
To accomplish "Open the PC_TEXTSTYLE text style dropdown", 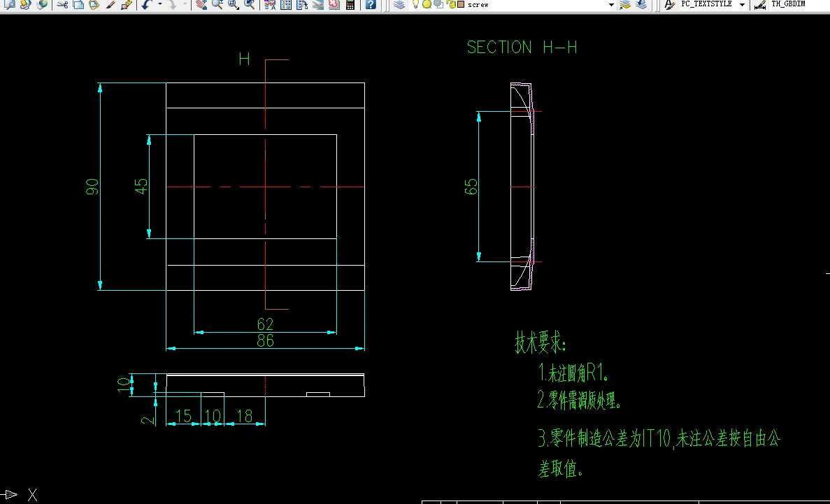I will point(742,4).
